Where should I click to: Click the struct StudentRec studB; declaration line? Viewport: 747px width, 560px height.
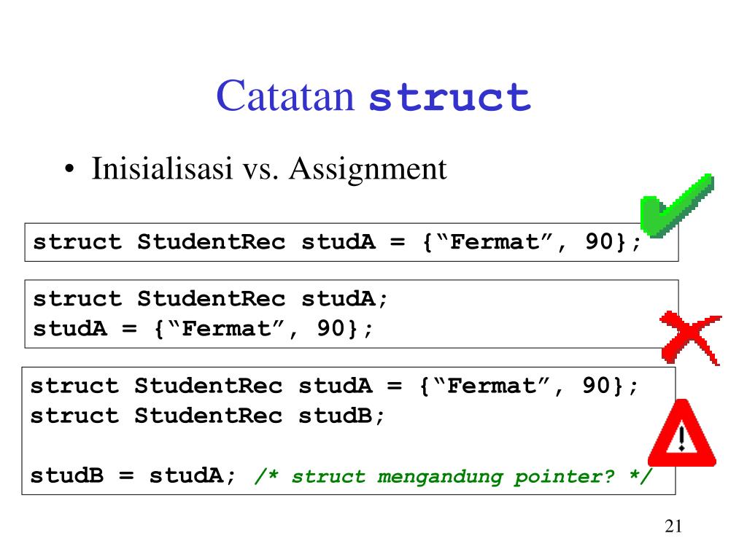[x=206, y=416]
